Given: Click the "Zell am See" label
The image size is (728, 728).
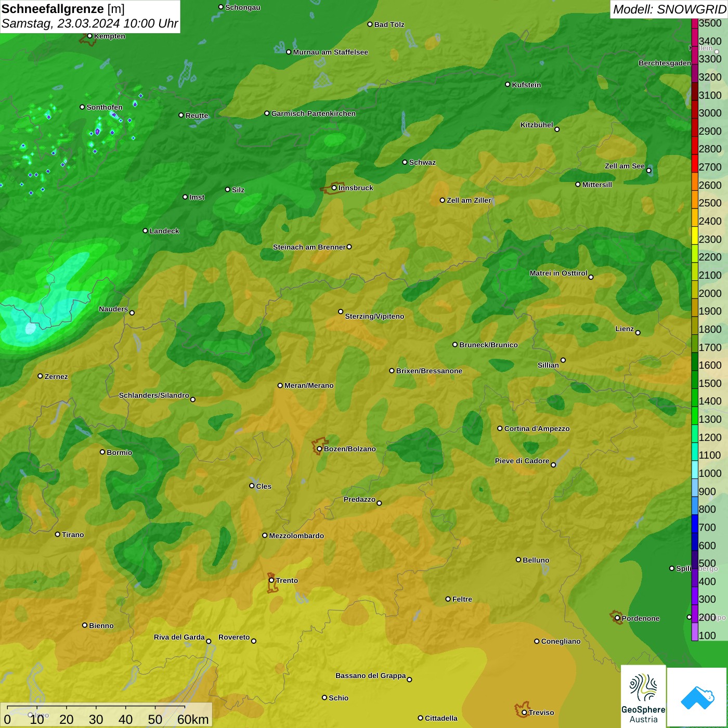Looking at the screenshot, I should pos(625,166).
